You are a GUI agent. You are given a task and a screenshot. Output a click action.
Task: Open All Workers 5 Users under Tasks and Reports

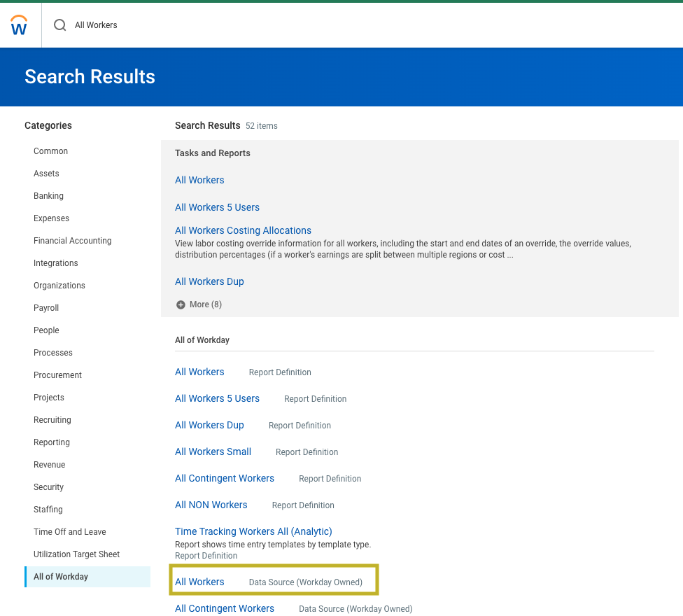[217, 207]
